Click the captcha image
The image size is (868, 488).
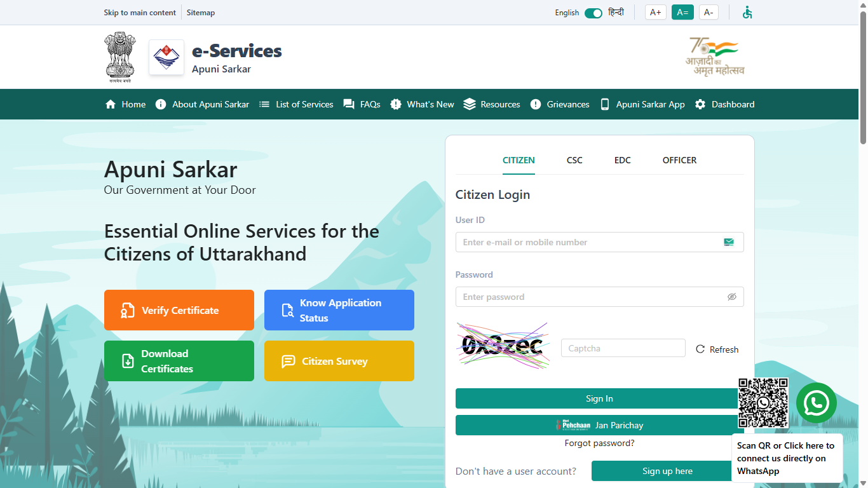click(x=503, y=345)
